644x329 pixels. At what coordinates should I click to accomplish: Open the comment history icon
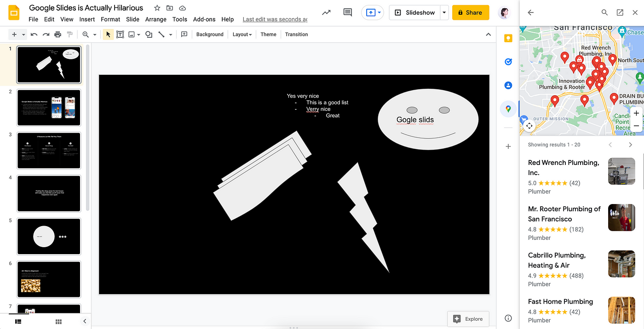(x=348, y=12)
